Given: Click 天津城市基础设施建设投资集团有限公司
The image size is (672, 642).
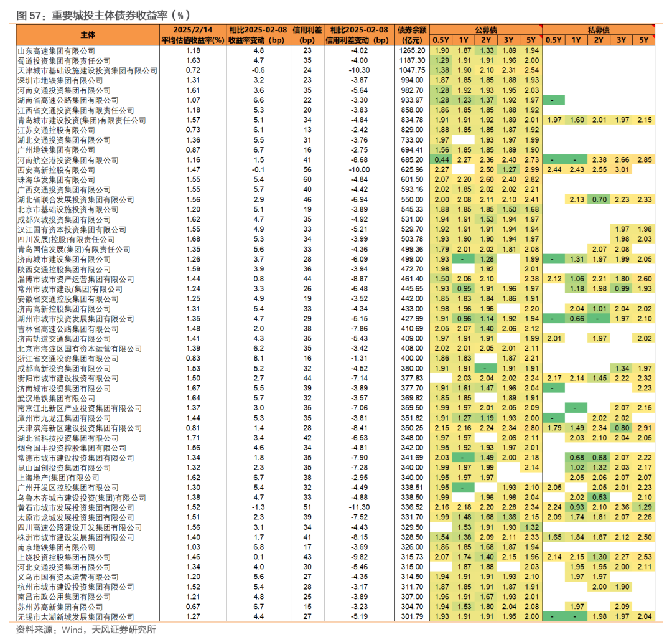Looking at the screenshot, I should click(88, 70).
